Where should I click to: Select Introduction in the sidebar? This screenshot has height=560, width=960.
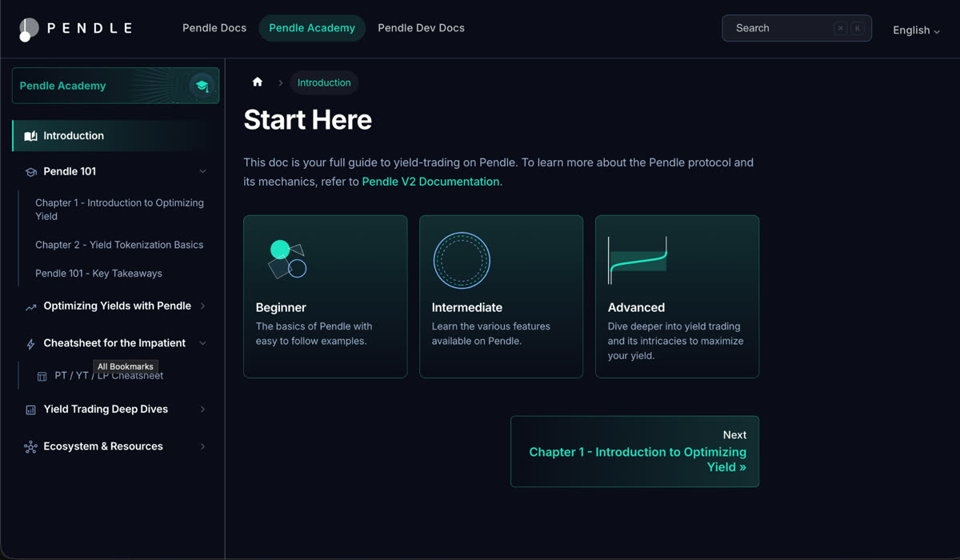click(x=116, y=136)
